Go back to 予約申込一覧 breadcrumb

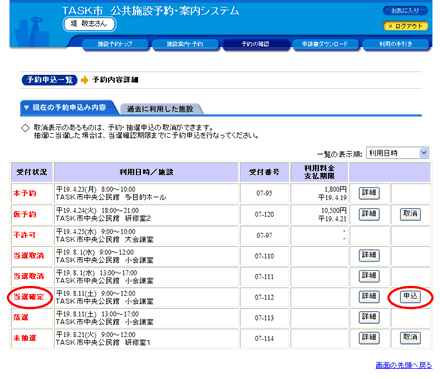(49, 80)
